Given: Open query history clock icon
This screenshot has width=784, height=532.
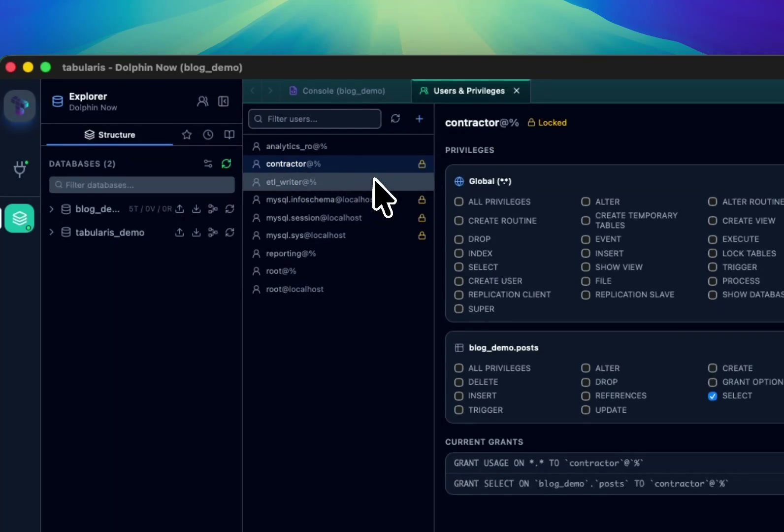Looking at the screenshot, I should [208, 134].
